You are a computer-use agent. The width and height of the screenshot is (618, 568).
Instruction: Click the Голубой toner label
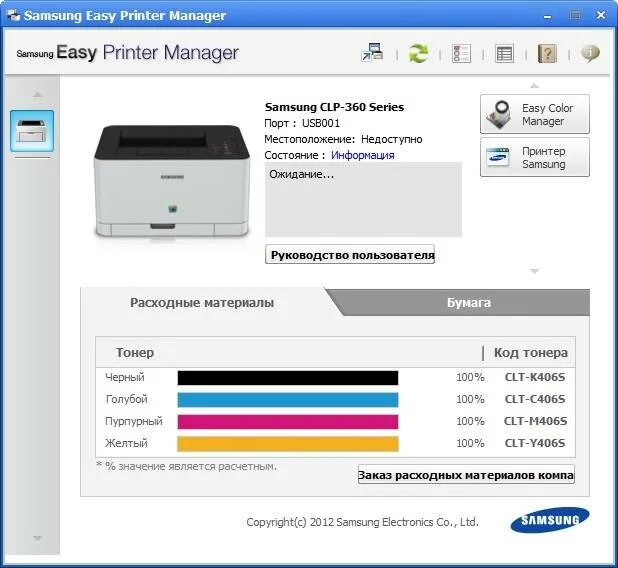(127, 399)
